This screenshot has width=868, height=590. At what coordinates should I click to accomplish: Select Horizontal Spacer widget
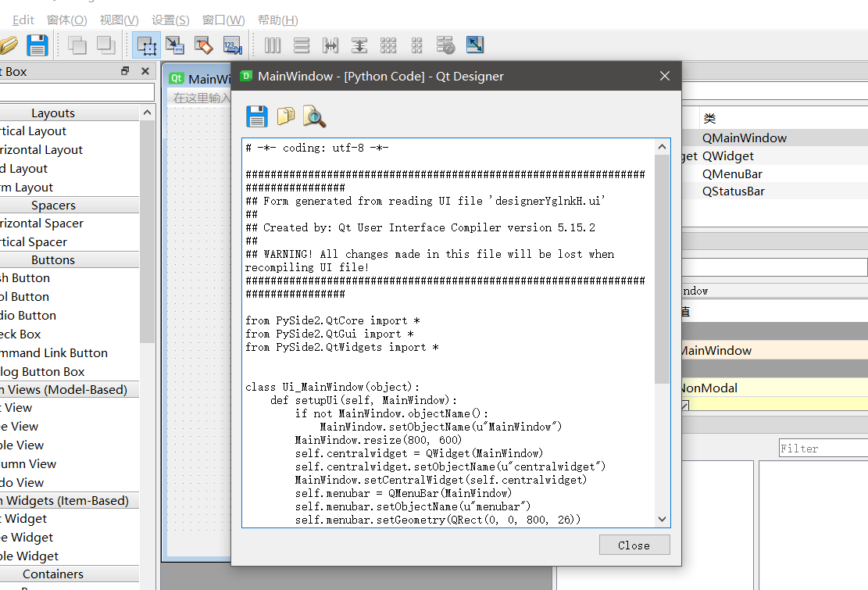70,223
